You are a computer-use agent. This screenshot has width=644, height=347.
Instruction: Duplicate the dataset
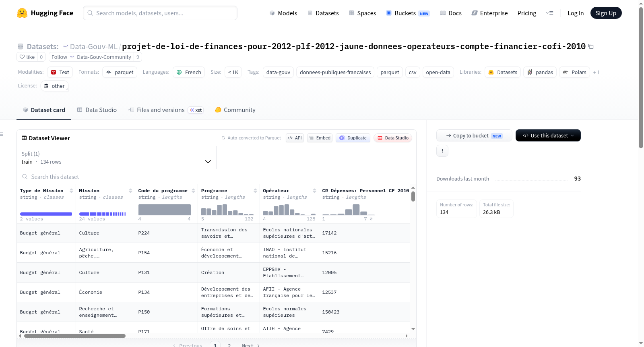[x=353, y=138]
